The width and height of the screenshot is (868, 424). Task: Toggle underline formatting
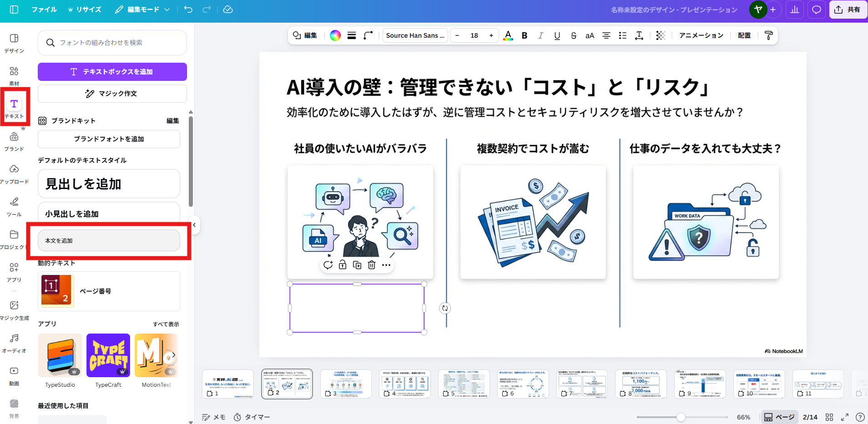click(x=556, y=35)
